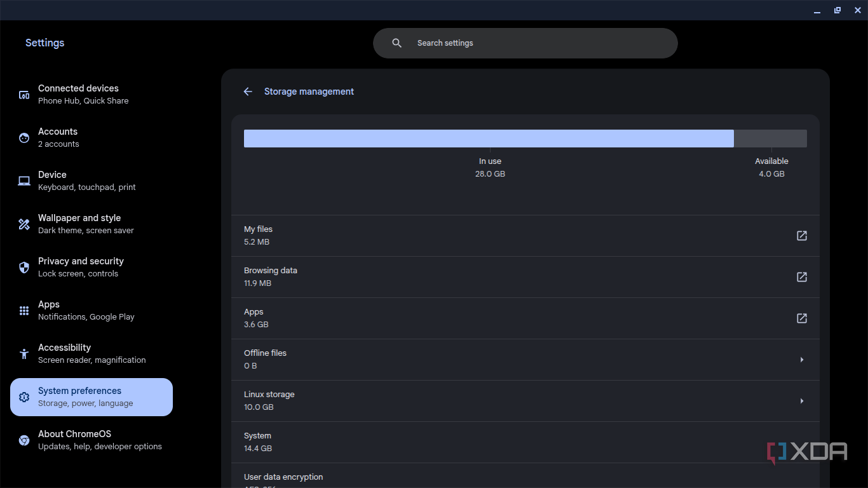Go to Wallpaper and style section
868x488 pixels.
[x=92, y=224]
